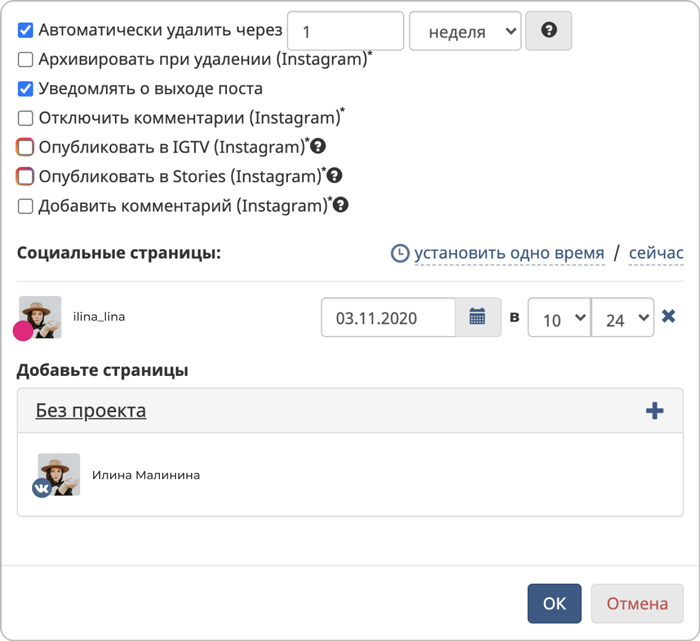The height and width of the screenshot is (641, 700).
Task: Open the неделя period dropdown
Action: coord(465,31)
